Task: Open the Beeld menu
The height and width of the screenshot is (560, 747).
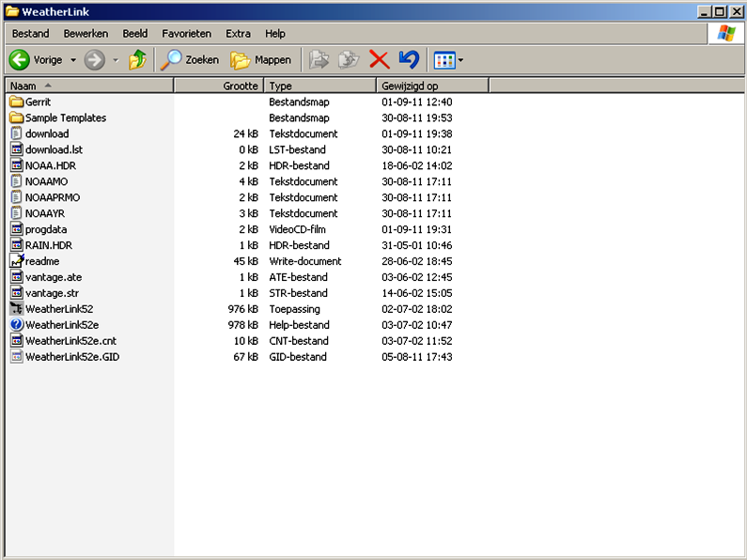Action: point(134,34)
